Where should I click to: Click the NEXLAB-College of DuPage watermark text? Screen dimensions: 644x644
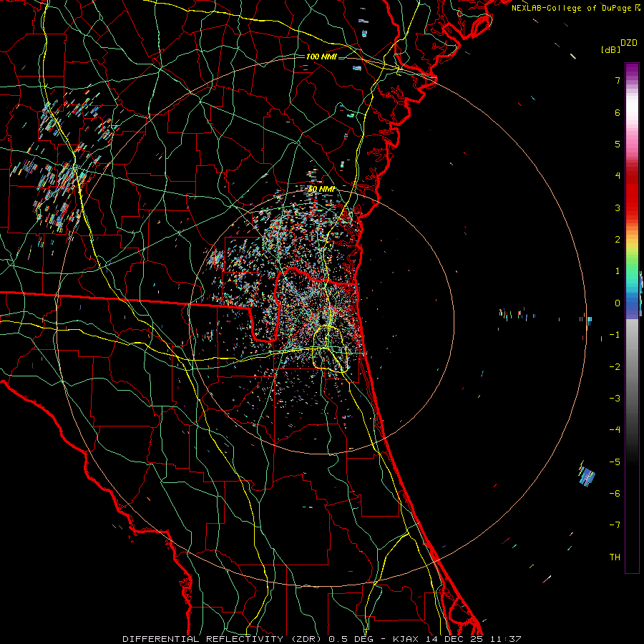click(x=572, y=8)
